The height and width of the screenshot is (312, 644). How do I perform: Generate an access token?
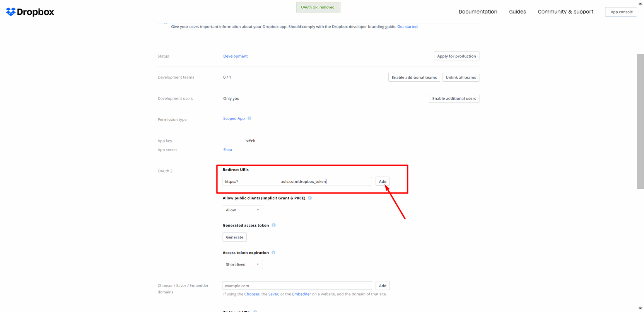(x=234, y=237)
